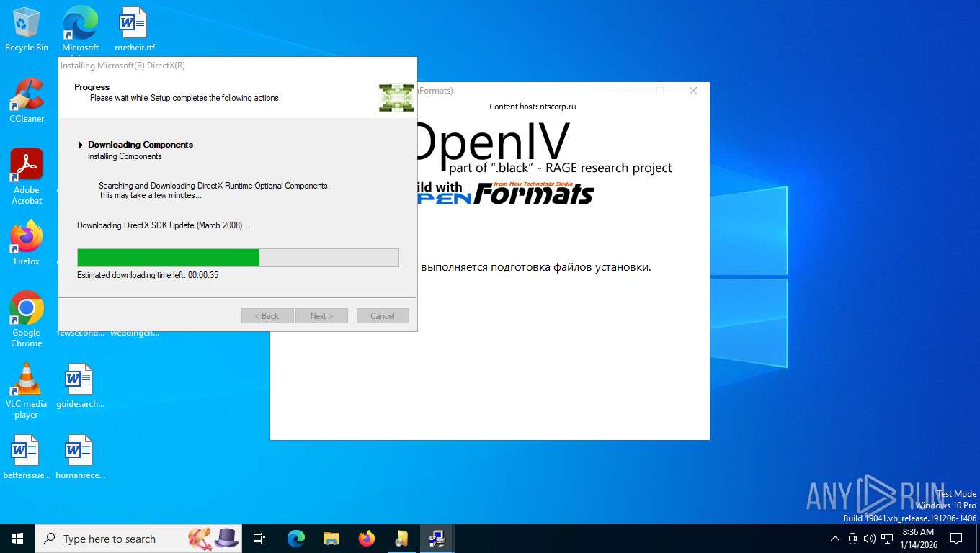
Task: Open the network status tray icon
Action: click(887, 539)
